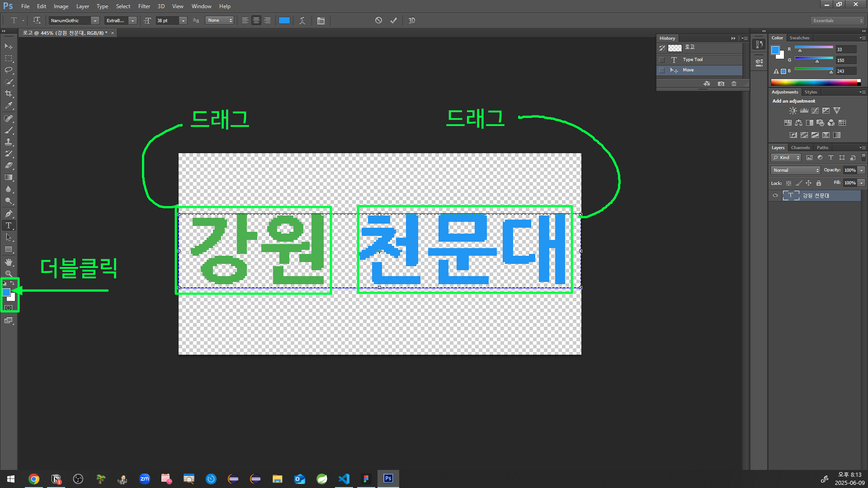Screen dimensions: 868x488
Task: Toggle type layer filter
Action: pos(830,158)
